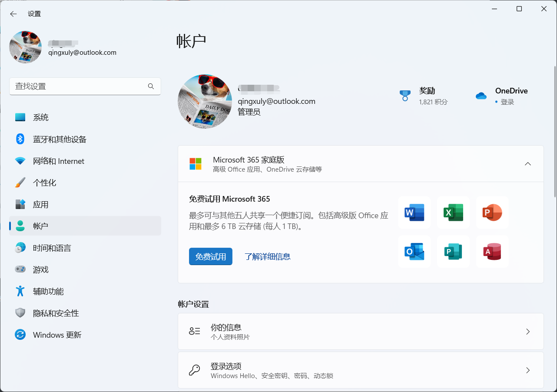
Task: Open Windows 更新 settings category
Action: (85, 335)
